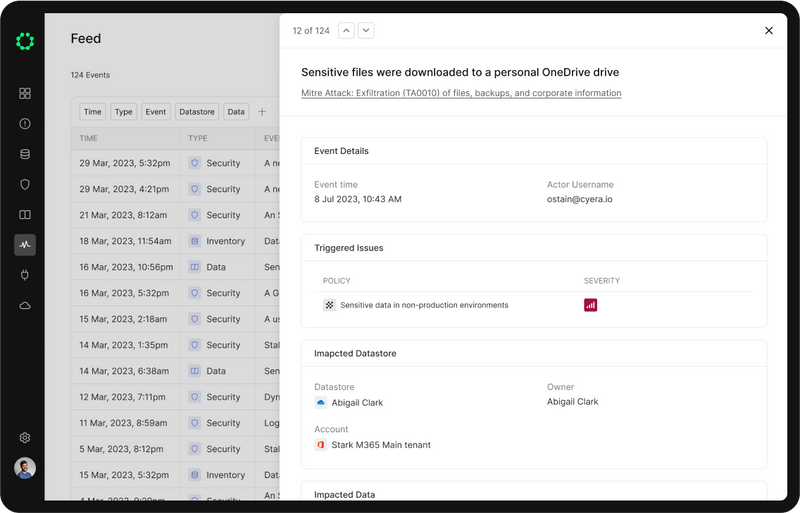Open the Time filter chip
Image resolution: width=800 pixels, height=513 pixels.
tap(92, 112)
